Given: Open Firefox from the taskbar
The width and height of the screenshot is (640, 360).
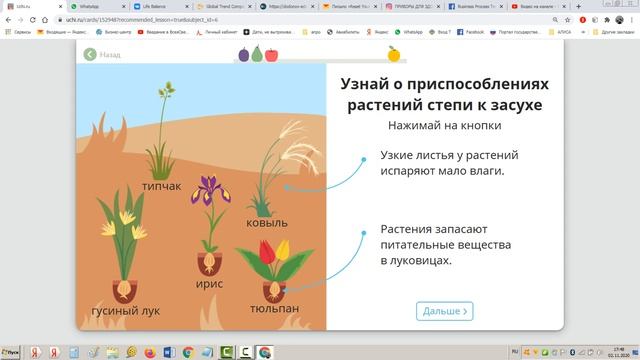Looking at the screenshot, I should (150, 352).
